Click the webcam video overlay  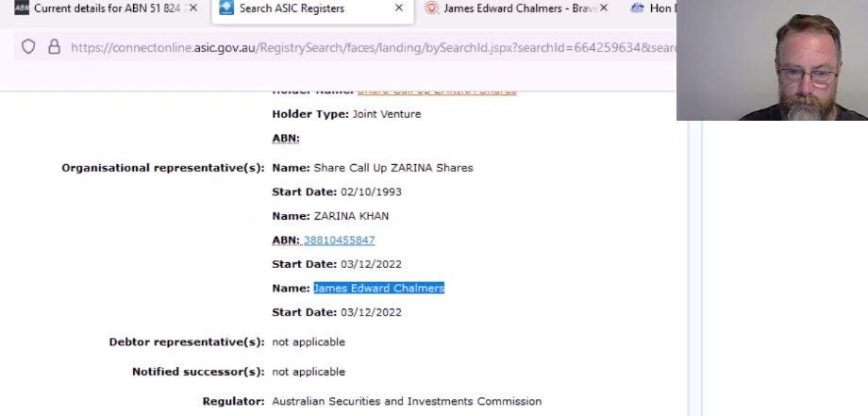coord(772,59)
